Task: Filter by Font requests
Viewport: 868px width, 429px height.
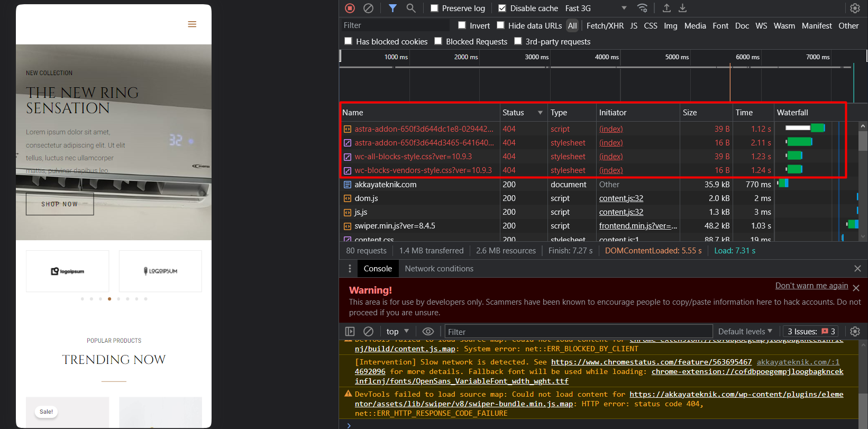Action: coord(720,25)
